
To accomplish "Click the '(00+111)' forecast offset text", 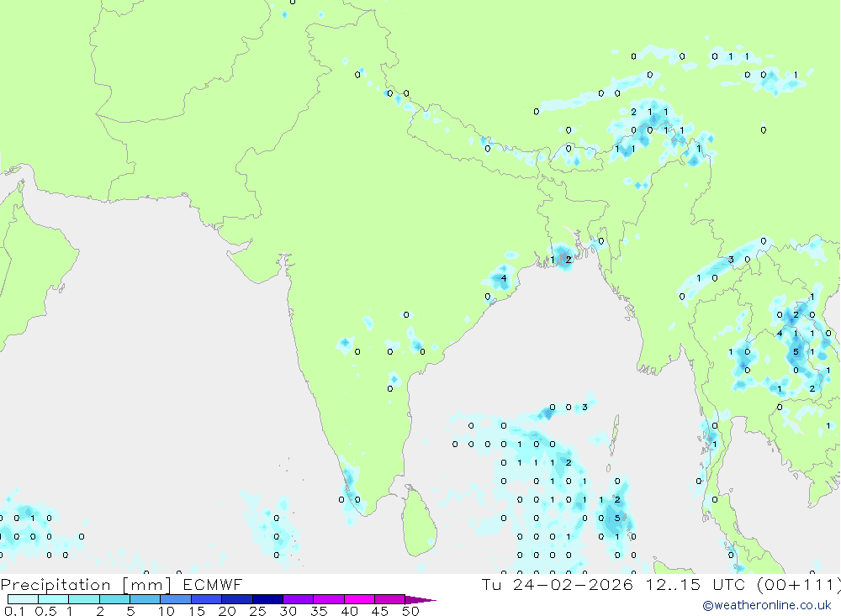I will point(798,584).
